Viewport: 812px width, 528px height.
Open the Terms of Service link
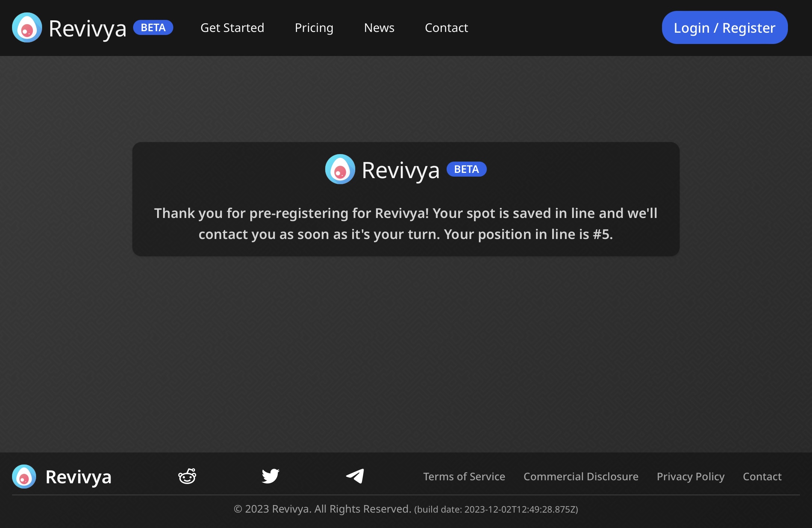(x=464, y=477)
